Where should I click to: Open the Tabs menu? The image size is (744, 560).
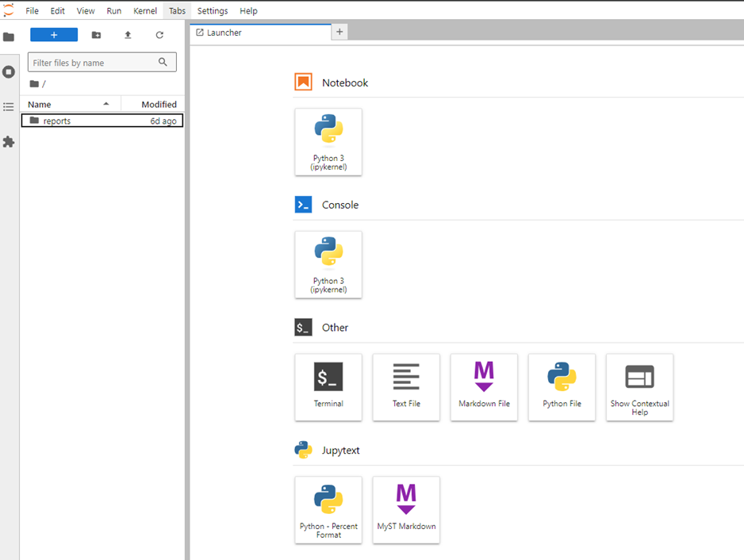tap(177, 10)
